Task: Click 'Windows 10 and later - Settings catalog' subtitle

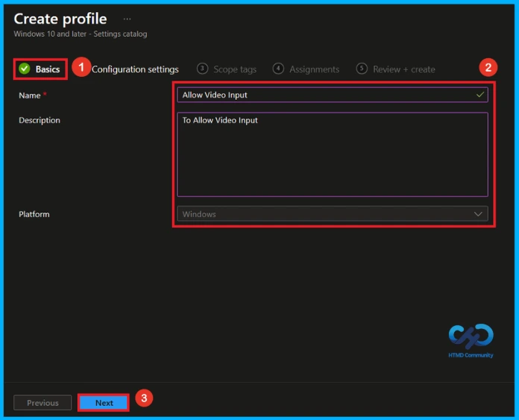Action: tap(81, 34)
